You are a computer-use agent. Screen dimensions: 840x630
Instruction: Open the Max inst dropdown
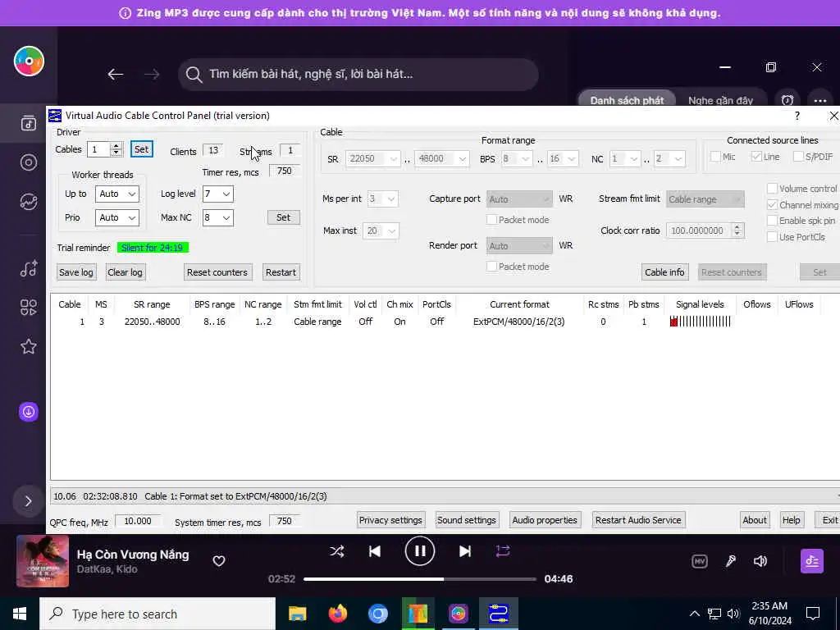coord(381,231)
